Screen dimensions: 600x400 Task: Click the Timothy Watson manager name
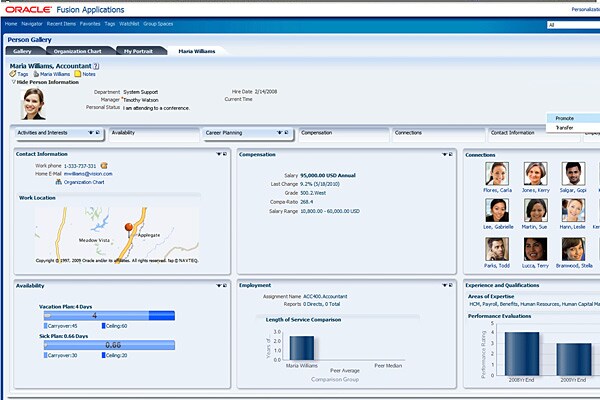[x=141, y=100]
